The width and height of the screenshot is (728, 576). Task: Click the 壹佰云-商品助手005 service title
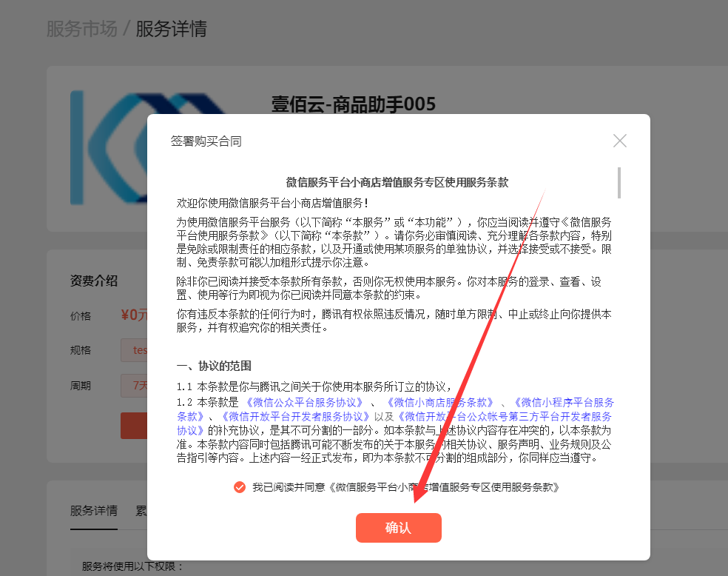[354, 104]
